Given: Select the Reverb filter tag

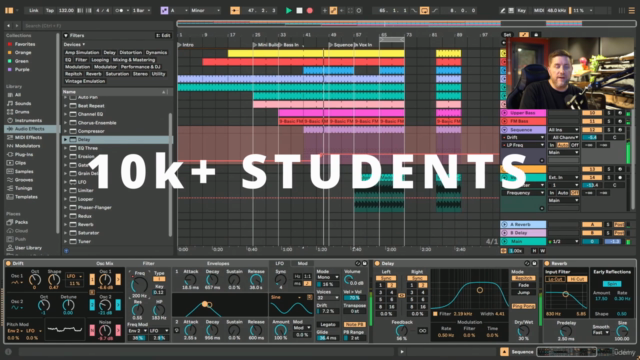Looking at the screenshot, I should 93,74.
